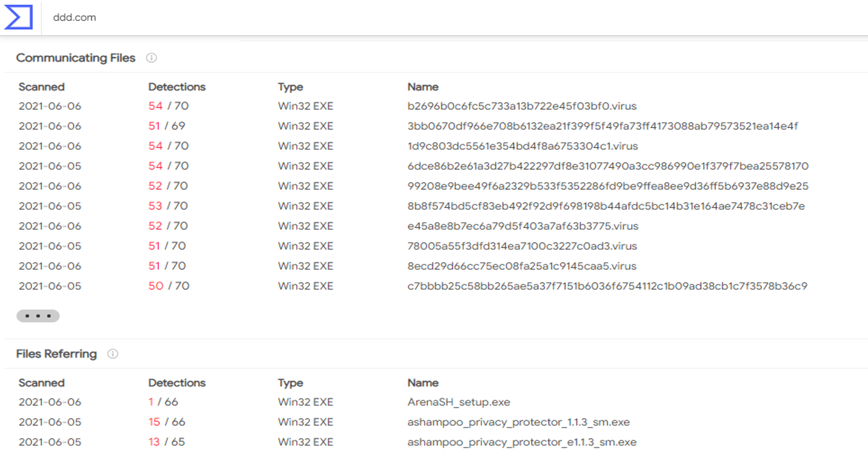Open file b2696b0c6fc5c733a13b722e45f03bf0.virus

coord(522,106)
